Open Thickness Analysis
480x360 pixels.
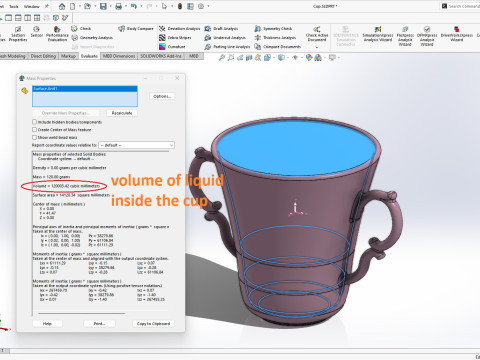tap(275, 38)
